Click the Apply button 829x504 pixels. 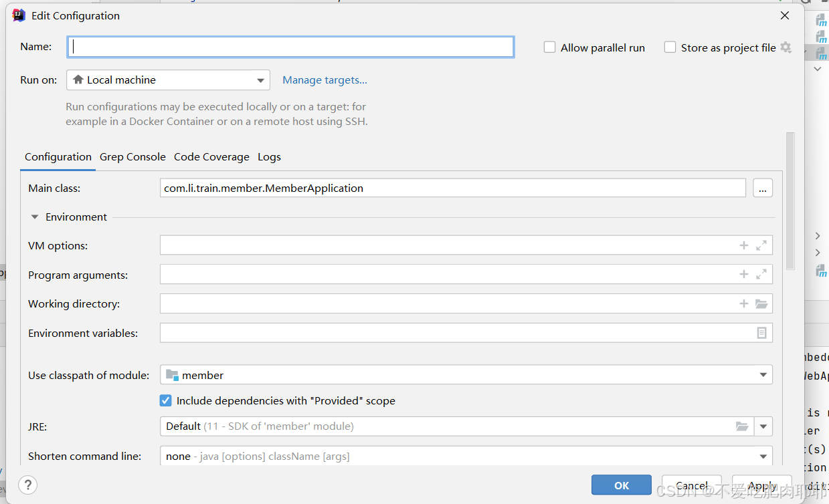(x=761, y=485)
